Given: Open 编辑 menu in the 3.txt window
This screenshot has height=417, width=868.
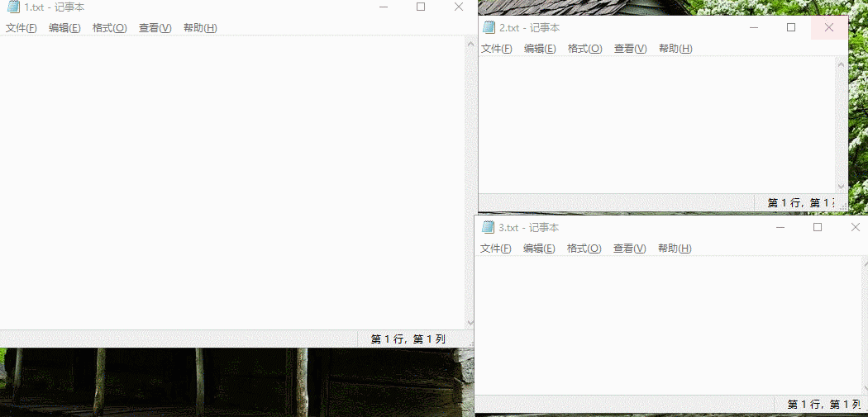Looking at the screenshot, I should 539,249.
